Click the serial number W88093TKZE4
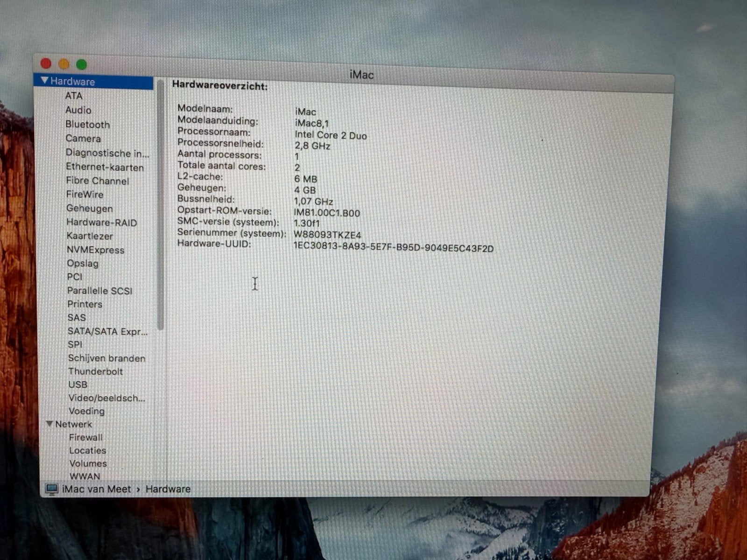747x560 pixels. pos(327,235)
